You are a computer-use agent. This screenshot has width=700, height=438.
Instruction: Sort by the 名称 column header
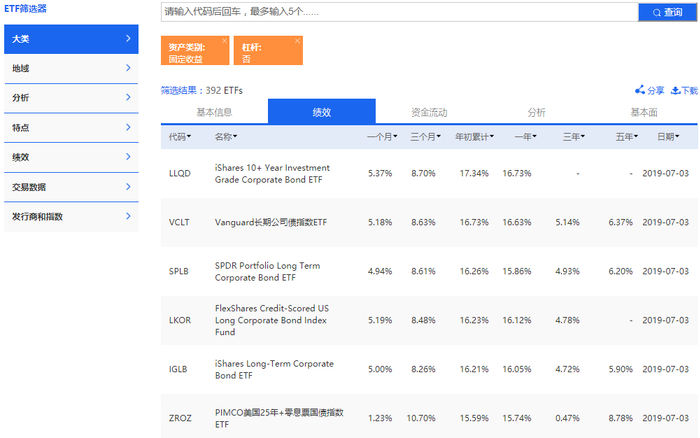tap(226, 137)
